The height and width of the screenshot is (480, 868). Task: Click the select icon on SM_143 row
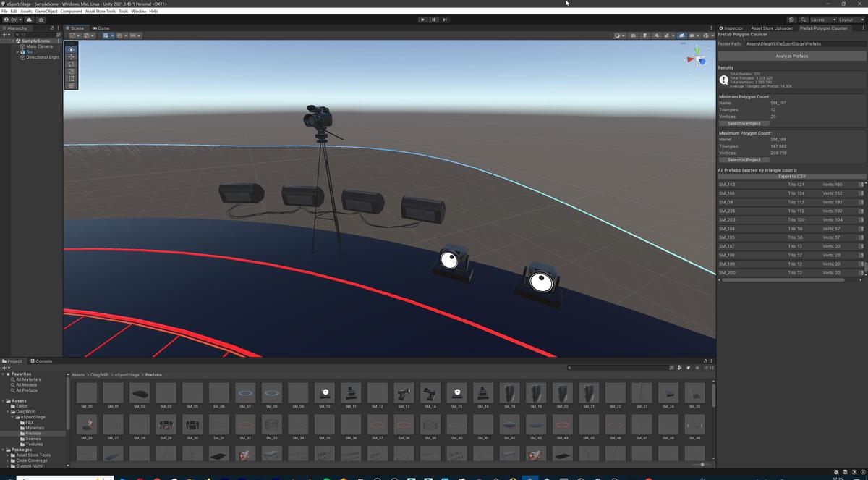(x=861, y=185)
